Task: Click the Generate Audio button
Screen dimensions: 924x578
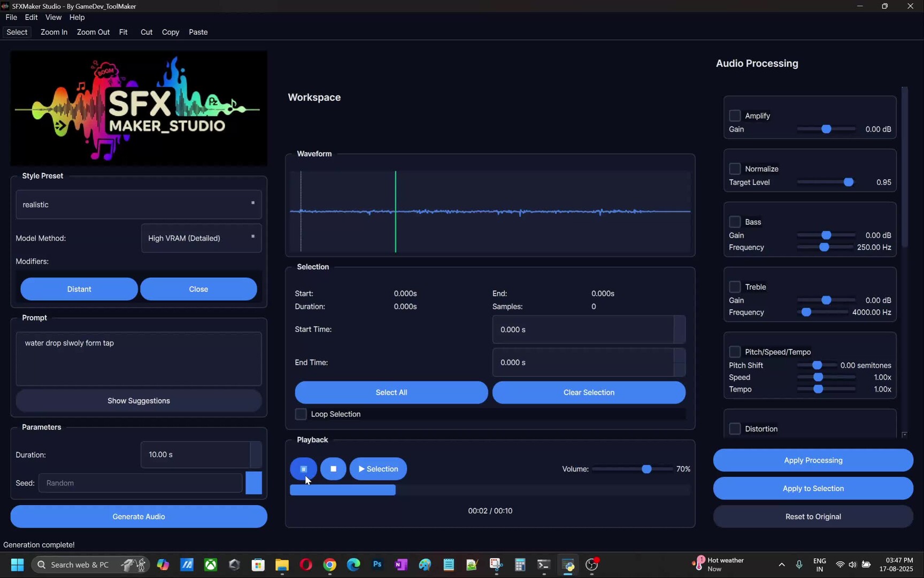Action: coord(138,516)
